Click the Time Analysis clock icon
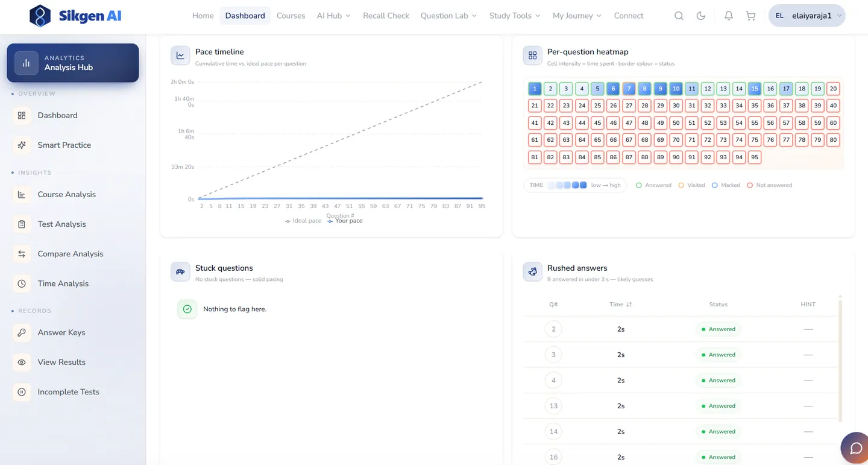This screenshot has width=868, height=465. (x=22, y=283)
